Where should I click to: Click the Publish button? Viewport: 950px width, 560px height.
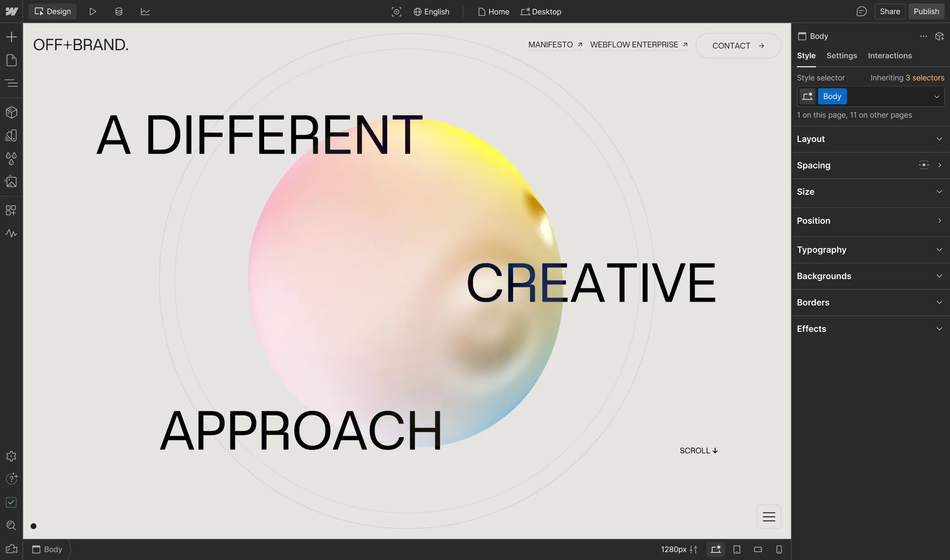(x=926, y=11)
